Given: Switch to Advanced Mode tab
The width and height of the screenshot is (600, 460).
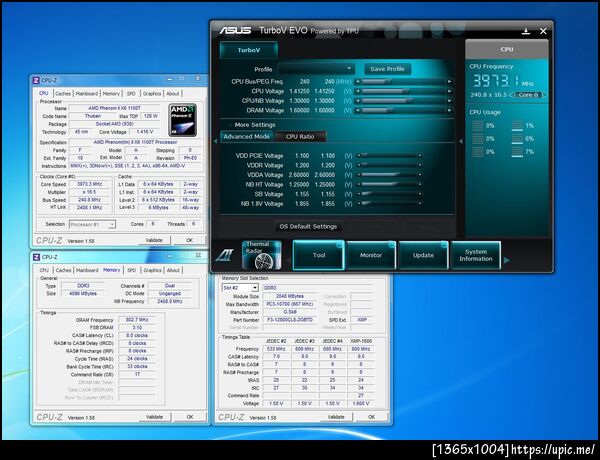Looking at the screenshot, I should pos(246,137).
